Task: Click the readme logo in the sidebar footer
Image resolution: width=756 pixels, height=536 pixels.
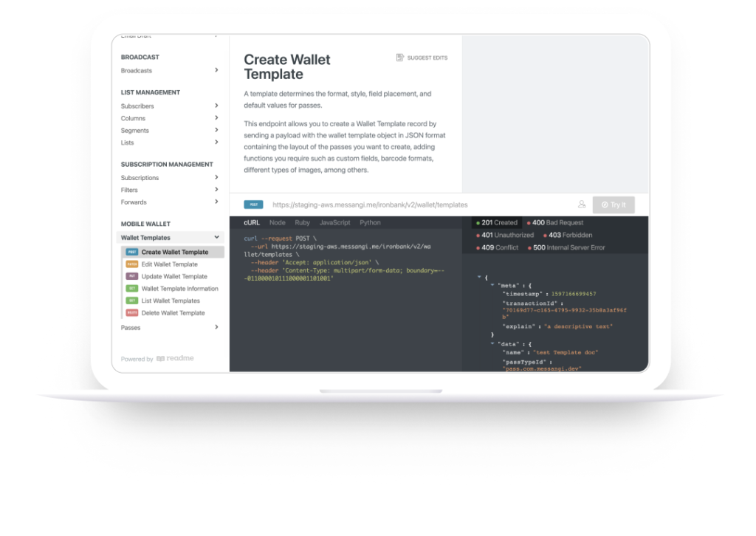Action: tap(175, 359)
